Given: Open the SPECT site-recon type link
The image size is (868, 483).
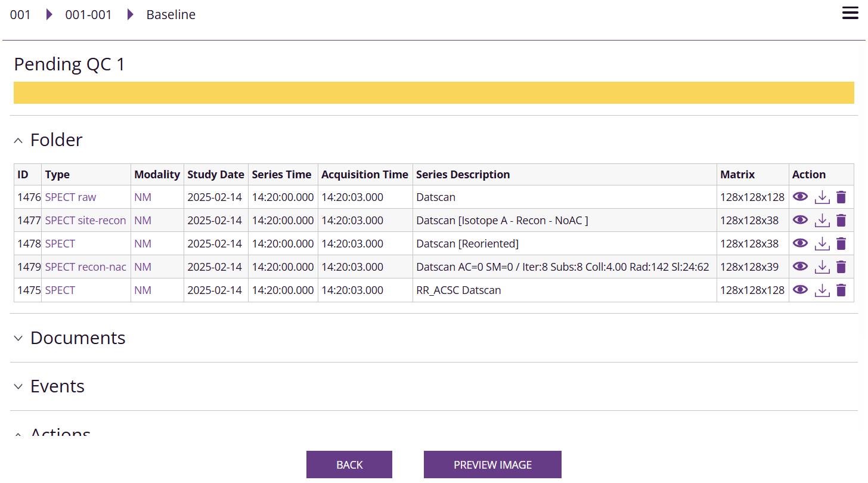Looking at the screenshot, I should (x=85, y=220).
